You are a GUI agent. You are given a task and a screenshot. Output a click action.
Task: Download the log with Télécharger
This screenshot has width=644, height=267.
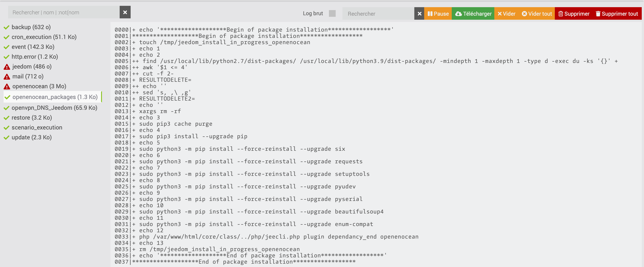[473, 13]
